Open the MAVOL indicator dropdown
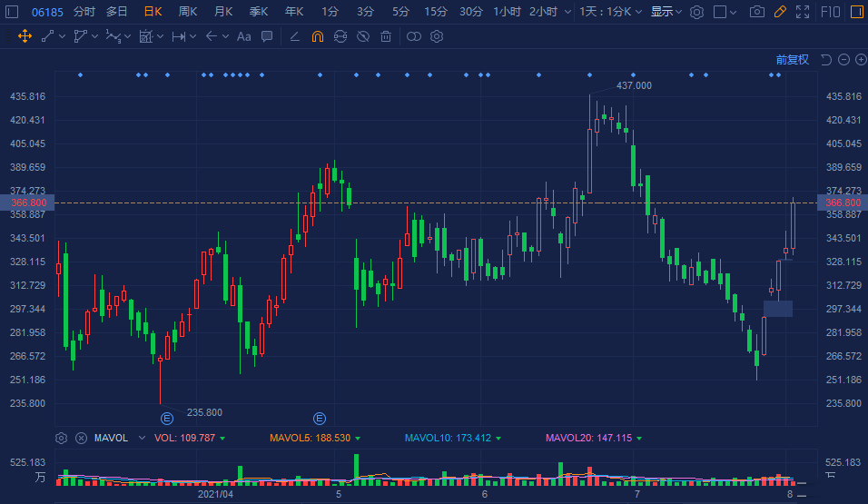Screen dimensions: 868x504 point(142,438)
